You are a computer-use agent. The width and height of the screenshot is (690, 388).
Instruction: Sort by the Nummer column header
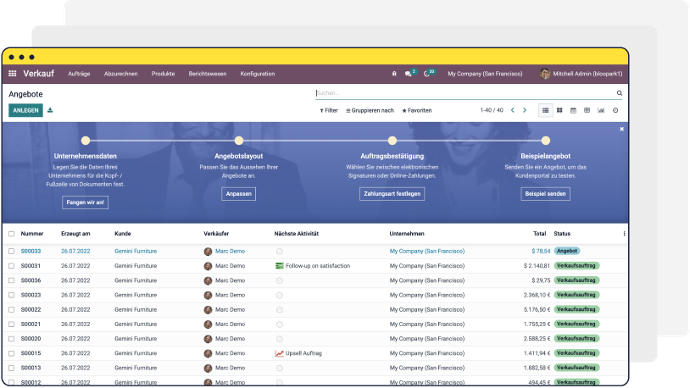pos(32,234)
